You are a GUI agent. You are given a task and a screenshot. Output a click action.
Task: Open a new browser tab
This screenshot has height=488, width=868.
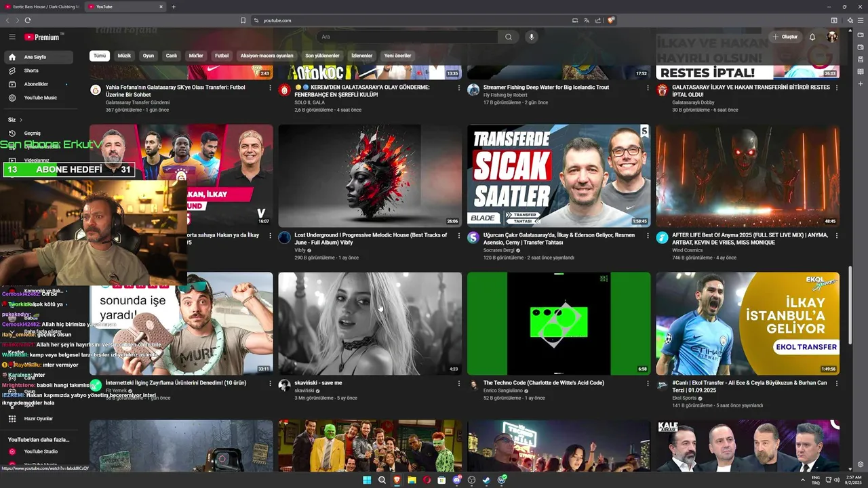(x=174, y=7)
